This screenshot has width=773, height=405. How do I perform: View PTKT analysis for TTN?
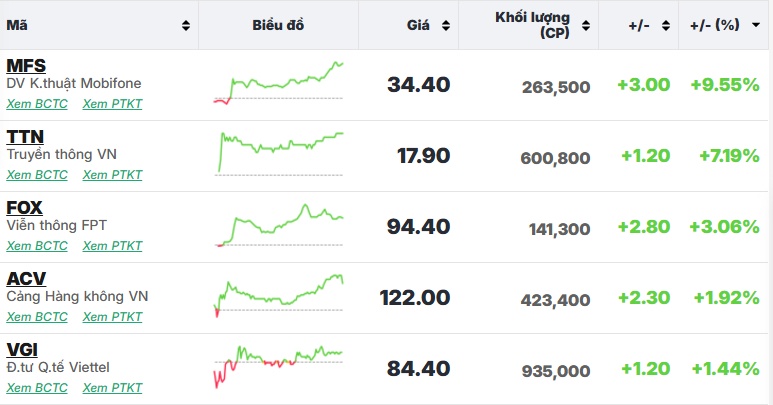112,175
